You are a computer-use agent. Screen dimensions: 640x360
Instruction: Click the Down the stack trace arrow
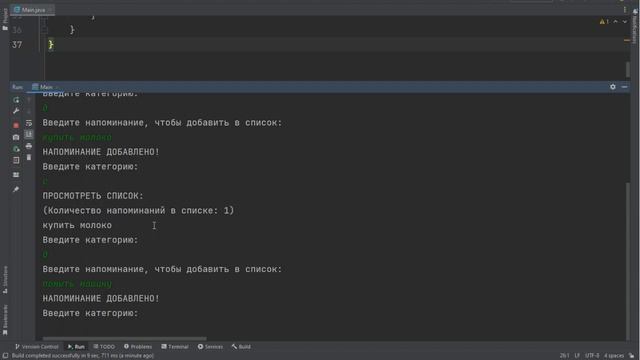pos(29,111)
